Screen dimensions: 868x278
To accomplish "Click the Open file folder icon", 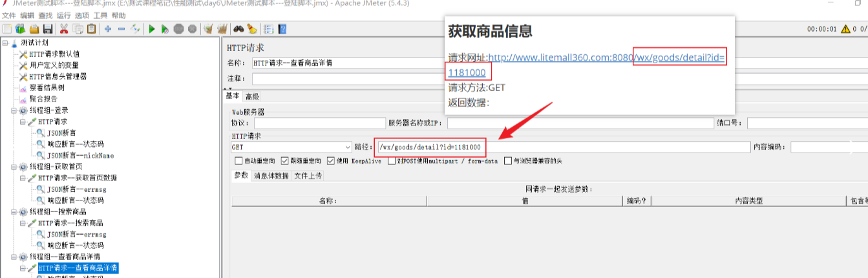I will pyautogui.click(x=34, y=28).
